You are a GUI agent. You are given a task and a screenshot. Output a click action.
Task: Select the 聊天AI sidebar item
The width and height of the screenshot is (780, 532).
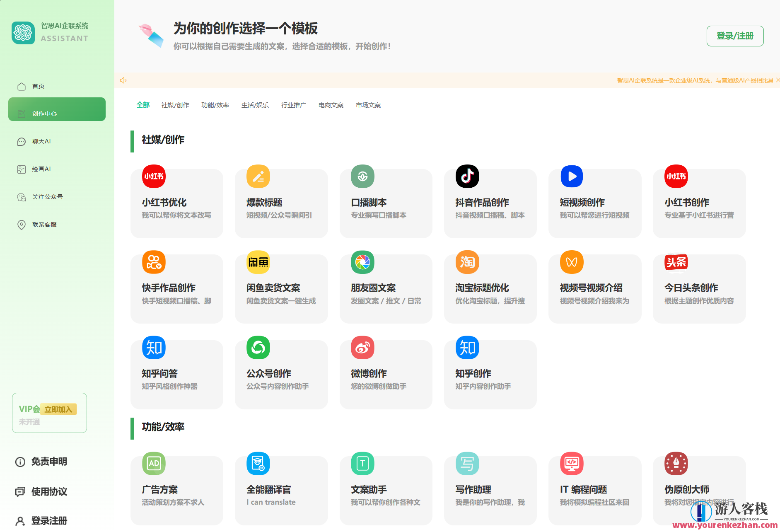(x=41, y=141)
